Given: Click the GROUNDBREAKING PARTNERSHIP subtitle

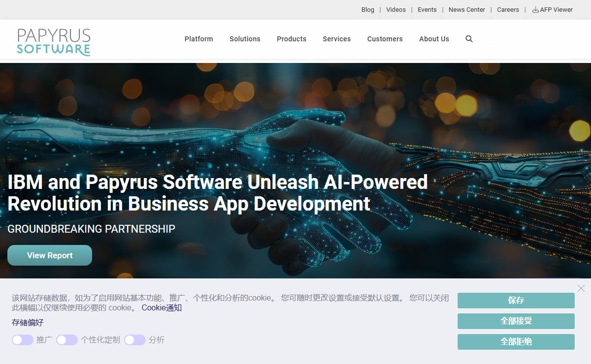Looking at the screenshot, I should 91,229.
